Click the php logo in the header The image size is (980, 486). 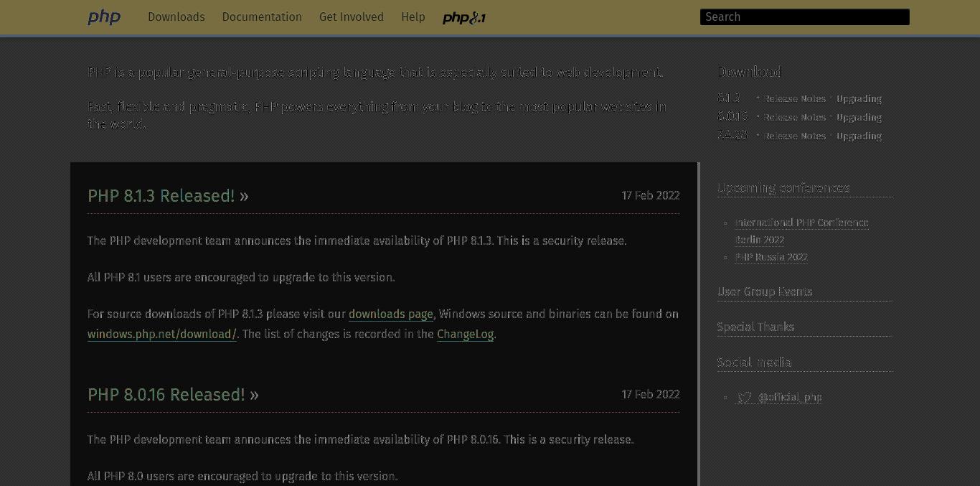click(x=104, y=17)
